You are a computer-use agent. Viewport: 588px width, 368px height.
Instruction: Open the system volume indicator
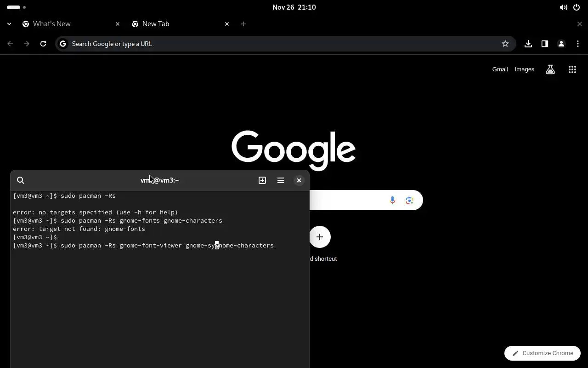(563, 7)
